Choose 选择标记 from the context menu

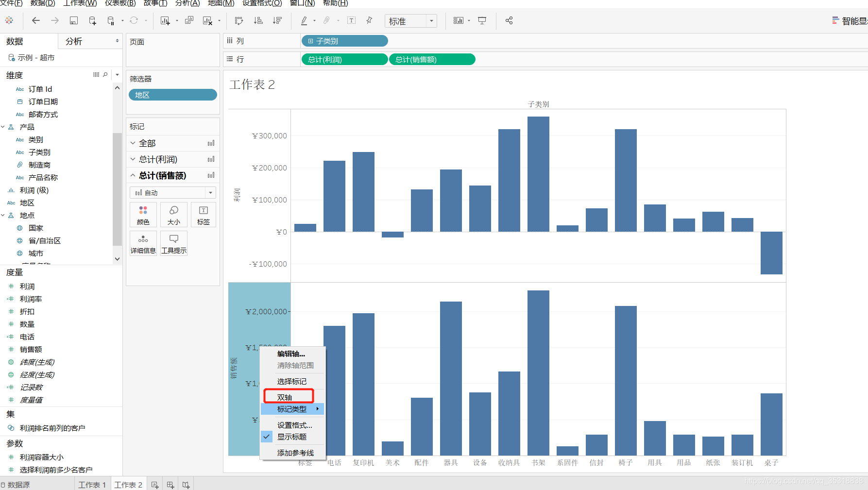(293, 381)
